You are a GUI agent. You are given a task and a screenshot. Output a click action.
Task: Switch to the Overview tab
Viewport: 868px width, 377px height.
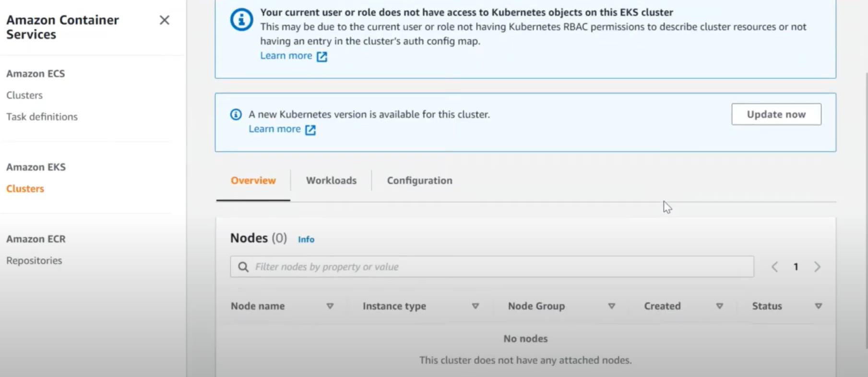(253, 180)
